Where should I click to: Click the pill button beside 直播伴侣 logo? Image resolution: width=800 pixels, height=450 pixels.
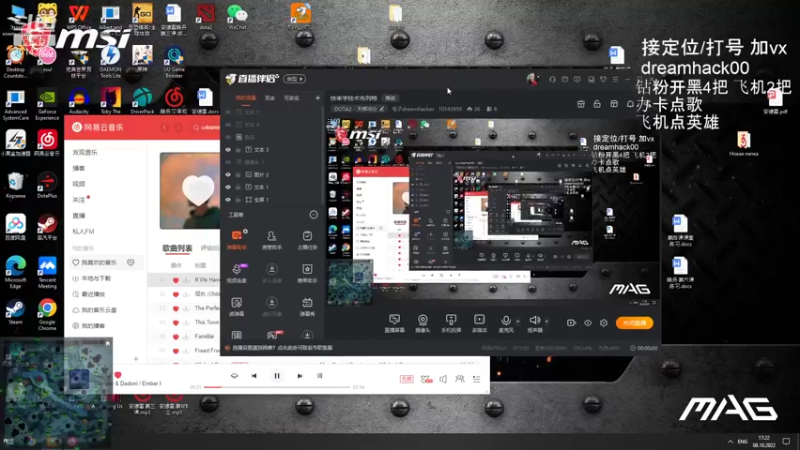[x=295, y=79]
